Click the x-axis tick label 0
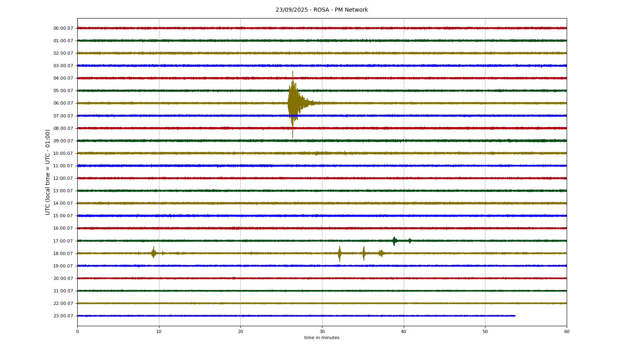Screen dimensions: 644x362 pos(77,332)
